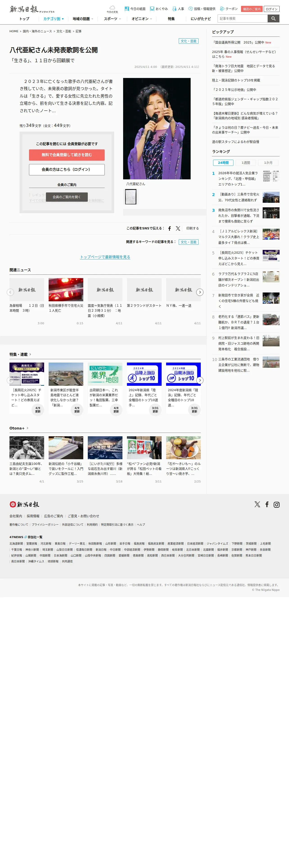Open footer Facebook icon
Viewport: 289px width, 868px height.
[267, 505]
